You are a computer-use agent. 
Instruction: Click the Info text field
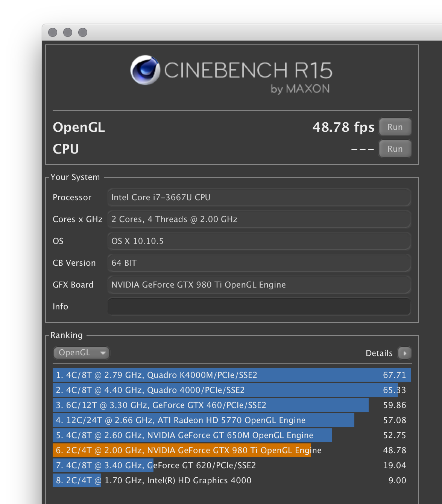coord(259,306)
